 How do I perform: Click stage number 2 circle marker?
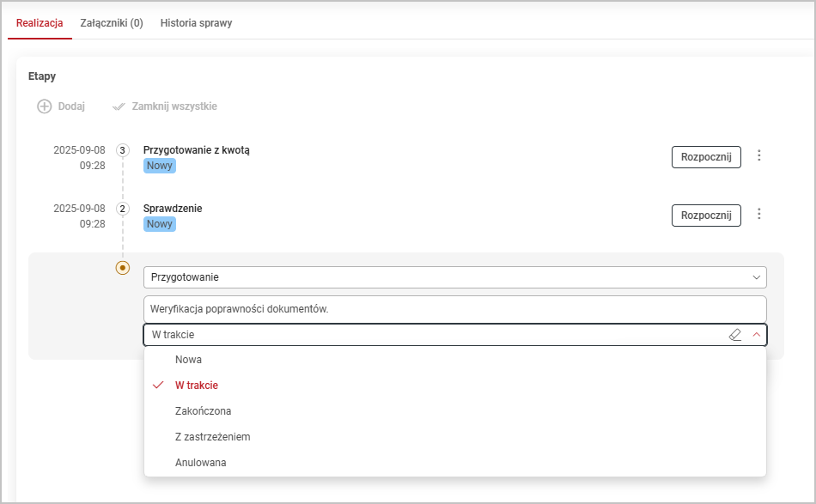(122, 209)
